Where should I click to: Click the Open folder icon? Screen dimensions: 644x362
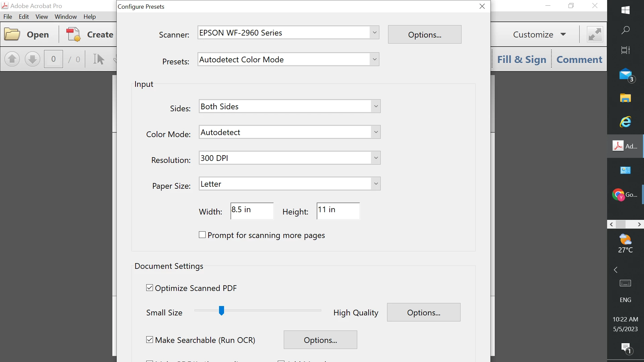[x=12, y=35]
